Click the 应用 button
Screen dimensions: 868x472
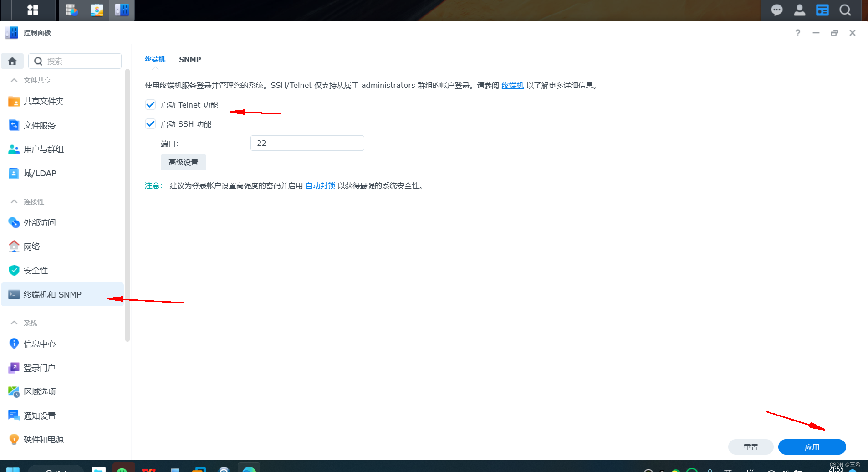811,447
